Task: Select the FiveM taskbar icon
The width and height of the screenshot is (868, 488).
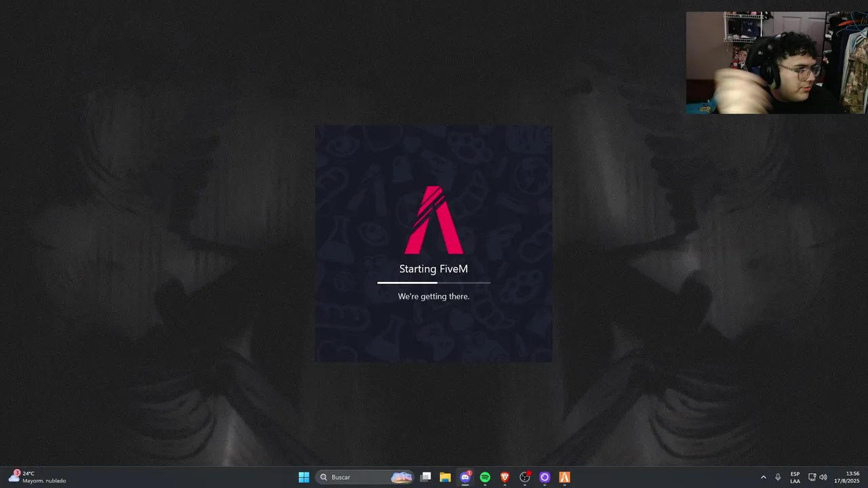Action: pos(564,477)
